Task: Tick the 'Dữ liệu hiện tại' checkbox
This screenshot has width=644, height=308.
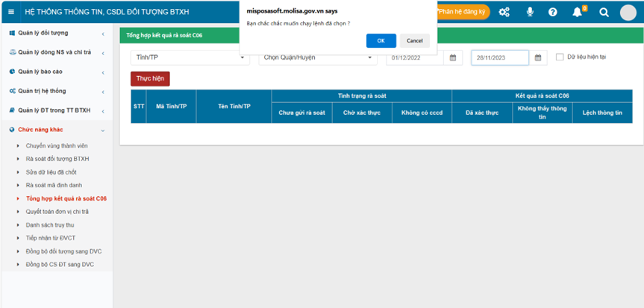Action: coord(560,57)
